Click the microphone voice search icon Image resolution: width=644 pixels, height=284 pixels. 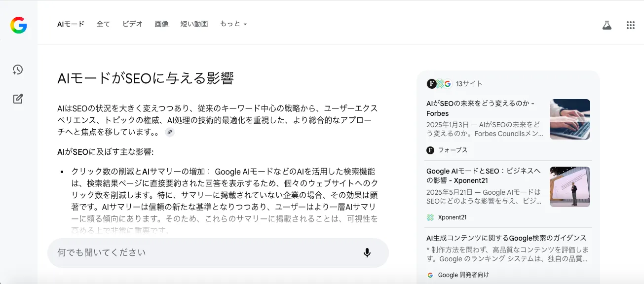coord(367,252)
